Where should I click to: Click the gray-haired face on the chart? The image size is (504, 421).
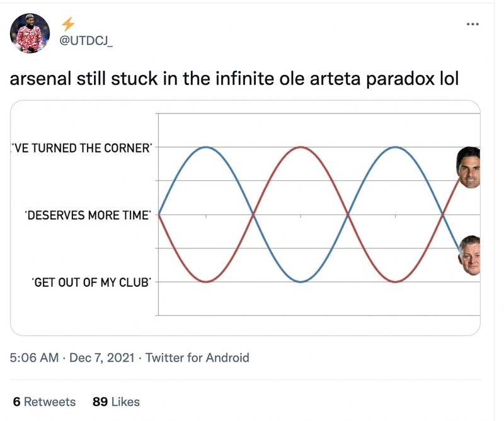[x=469, y=255]
